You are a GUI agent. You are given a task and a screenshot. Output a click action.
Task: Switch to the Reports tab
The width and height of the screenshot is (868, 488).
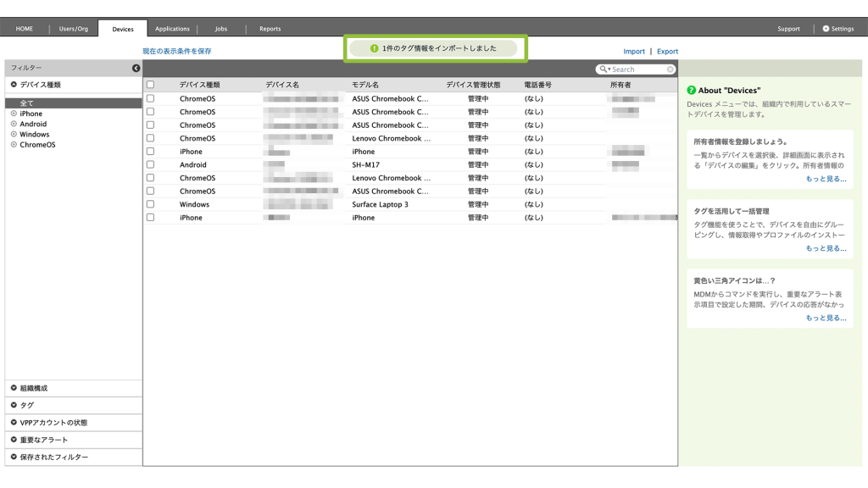pos(270,29)
